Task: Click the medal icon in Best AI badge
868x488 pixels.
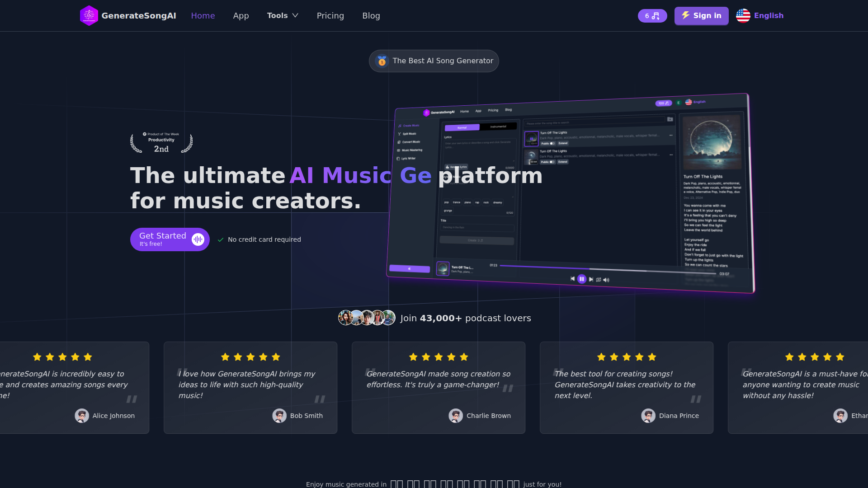Action: click(382, 61)
